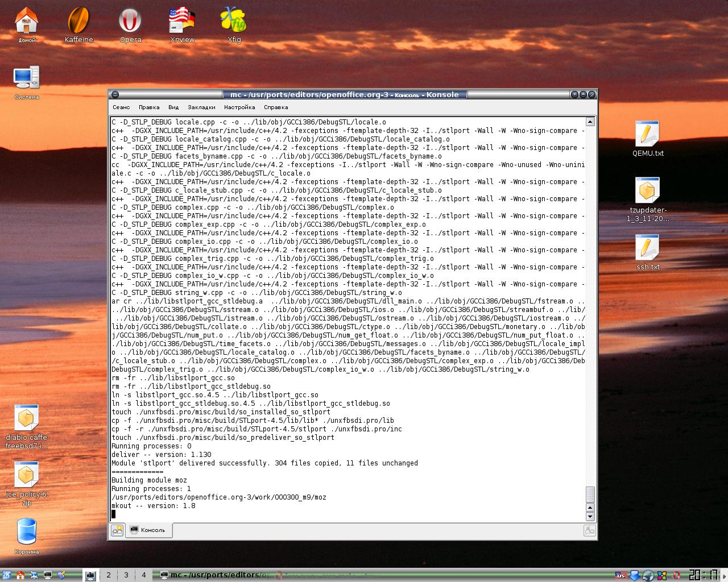Open the Правка menu
The image size is (728, 582).
(149, 107)
